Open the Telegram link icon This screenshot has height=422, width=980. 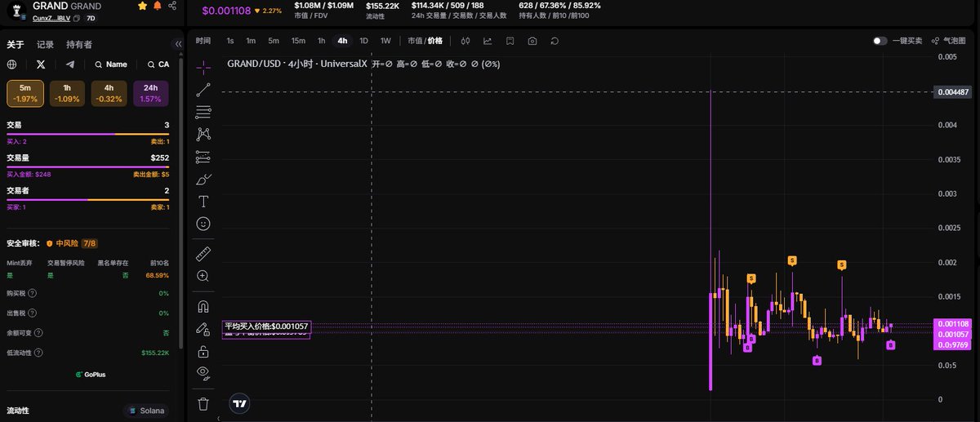pyautogui.click(x=69, y=64)
